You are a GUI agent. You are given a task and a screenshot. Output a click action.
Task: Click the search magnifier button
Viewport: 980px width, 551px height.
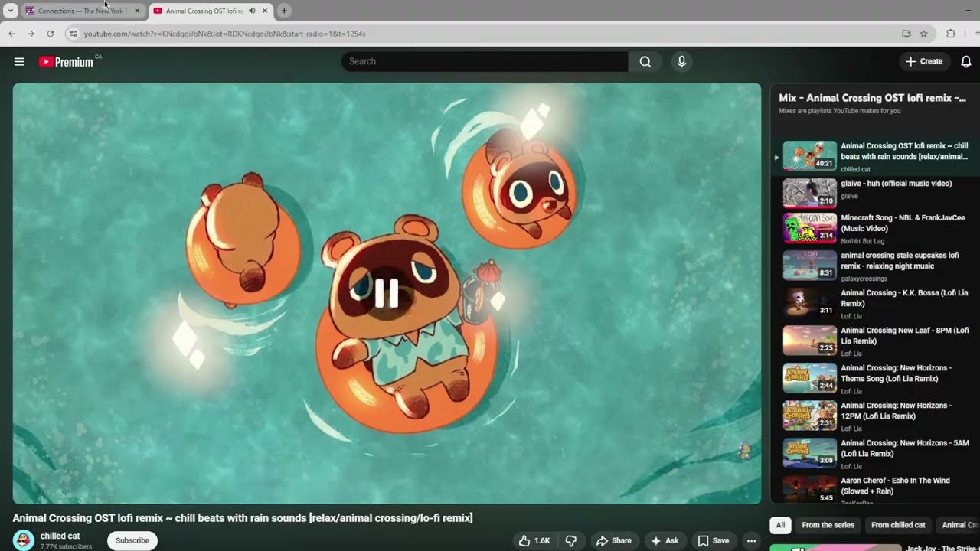click(645, 62)
